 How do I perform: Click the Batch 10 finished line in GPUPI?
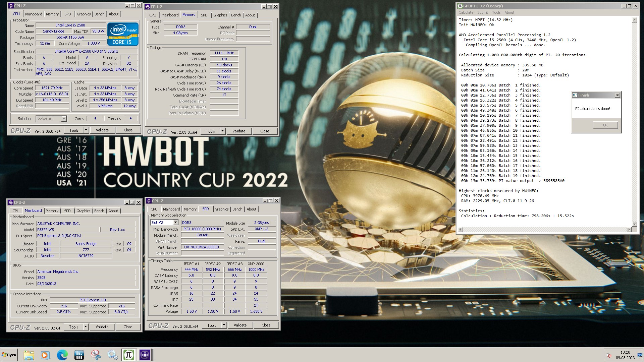pyautogui.click(x=501, y=130)
